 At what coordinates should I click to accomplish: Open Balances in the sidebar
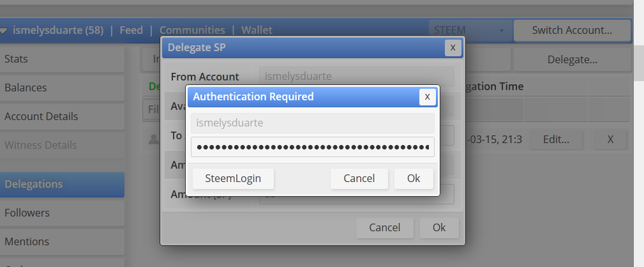point(62,88)
